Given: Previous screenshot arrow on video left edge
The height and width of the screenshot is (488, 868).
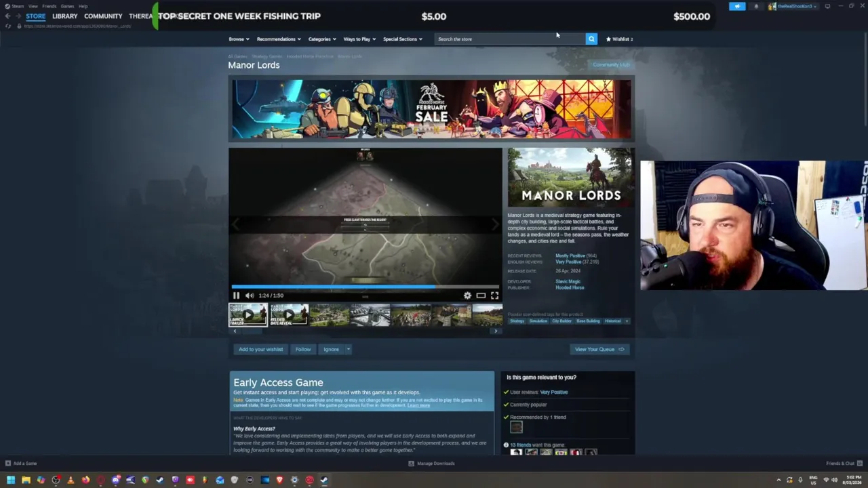Looking at the screenshot, I should pyautogui.click(x=235, y=224).
